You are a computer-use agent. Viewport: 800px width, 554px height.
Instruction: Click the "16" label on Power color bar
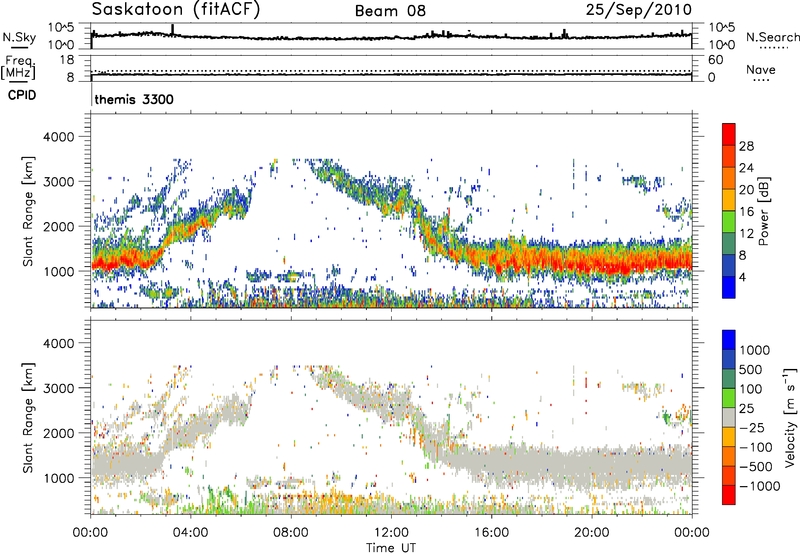coord(746,212)
